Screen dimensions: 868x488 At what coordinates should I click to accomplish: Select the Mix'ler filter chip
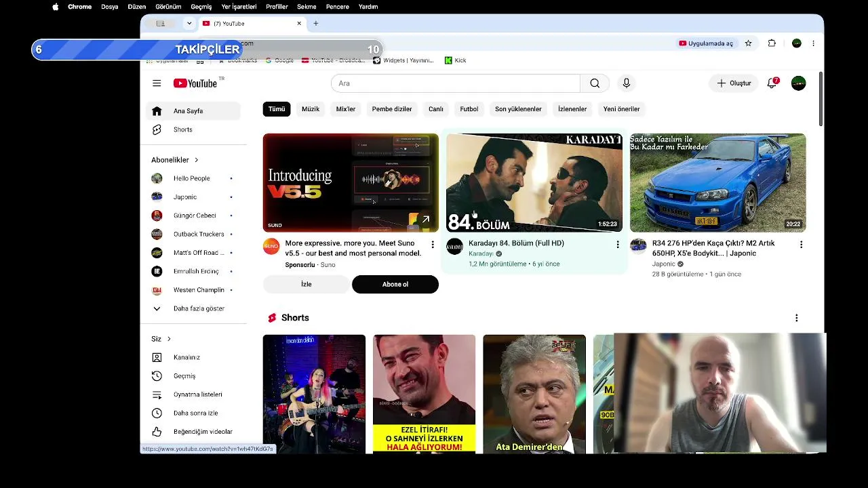(x=346, y=109)
